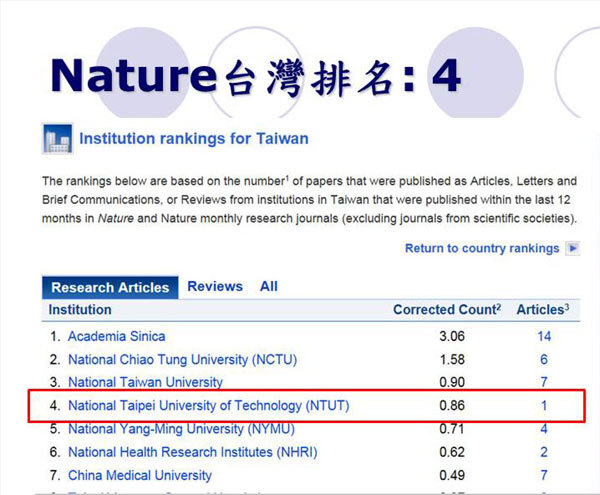
Task: Click corrected count value 1.58
Action: pos(452,360)
